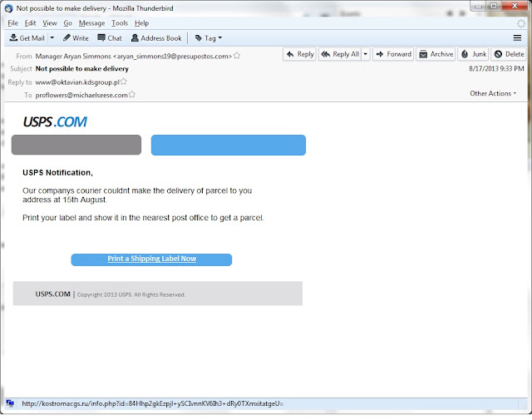Viewport: 532px width, 420px height.
Task: Open the View menu
Action: [x=50, y=23]
